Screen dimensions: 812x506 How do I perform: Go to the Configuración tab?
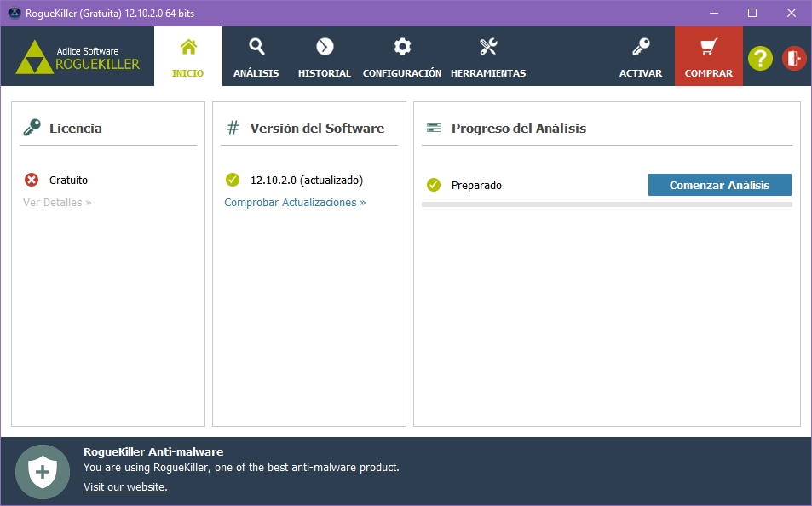(x=402, y=56)
